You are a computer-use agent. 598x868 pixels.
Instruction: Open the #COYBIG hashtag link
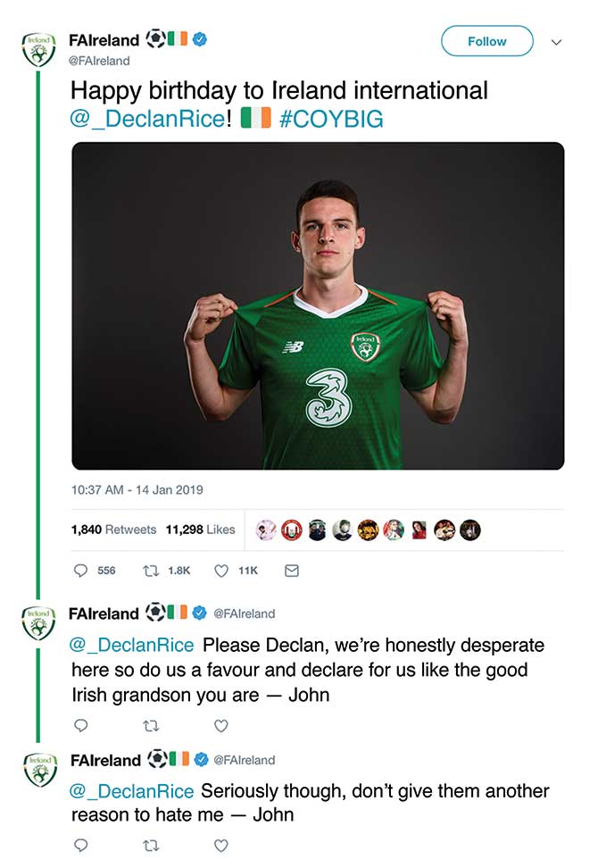[x=331, y=119]
